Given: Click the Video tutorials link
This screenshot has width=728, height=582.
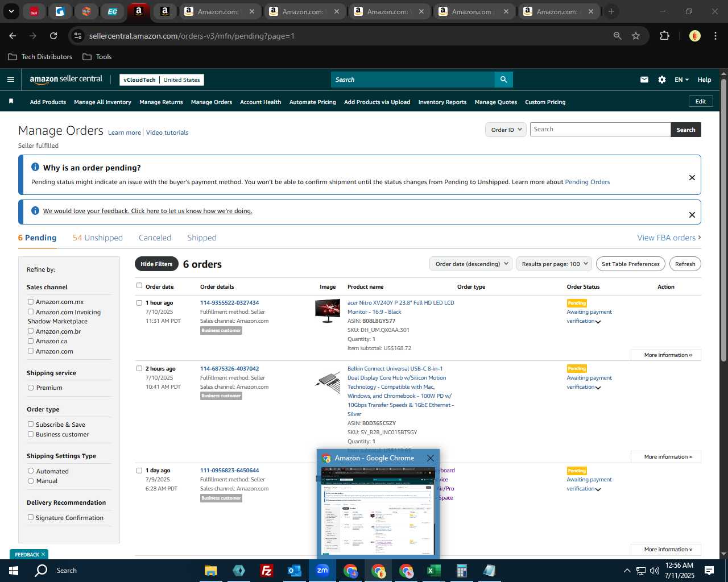Looking at the screenshot, I should (167, 132).
